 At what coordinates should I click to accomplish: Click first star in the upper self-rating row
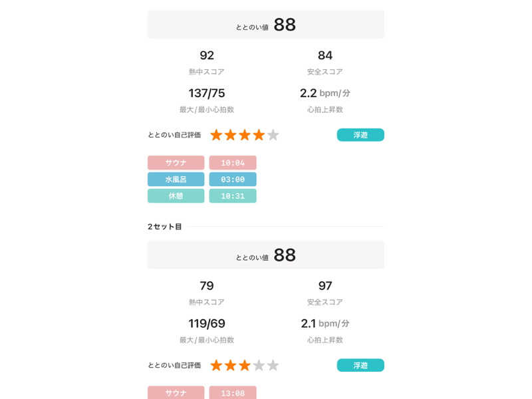pyautogui.click(x=216, y=135)
